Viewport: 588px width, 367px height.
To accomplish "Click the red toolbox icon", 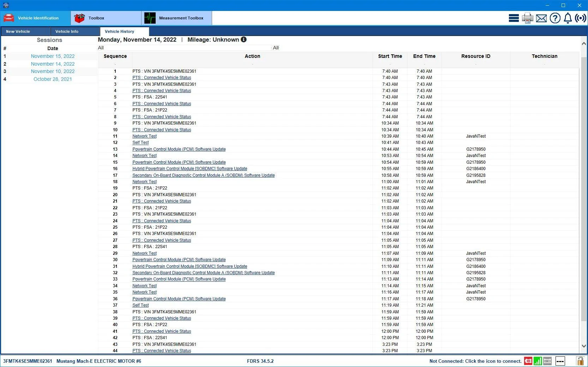I will pyautogui.click(x=79, y=18).
